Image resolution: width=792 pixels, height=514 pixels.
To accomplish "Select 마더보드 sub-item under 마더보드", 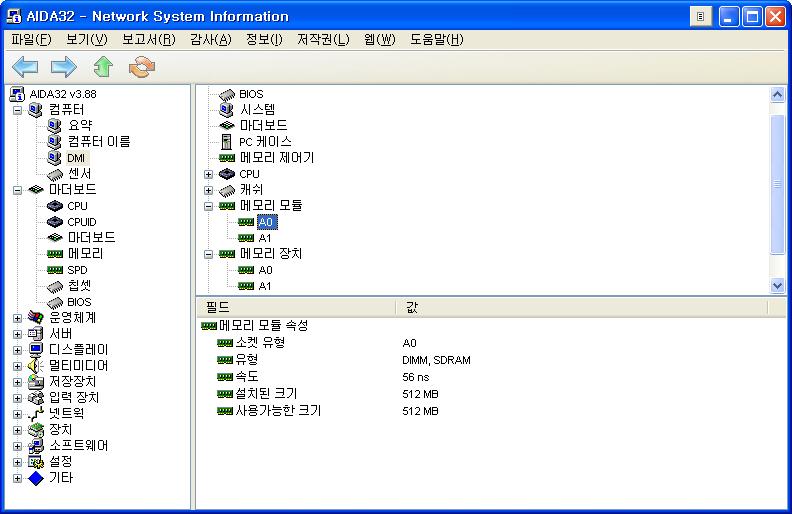I will [91, 238].
